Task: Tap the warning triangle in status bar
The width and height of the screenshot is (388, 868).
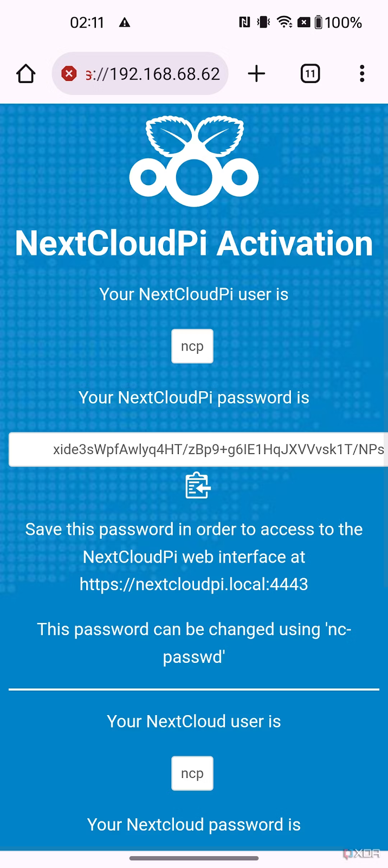Action: (x=125, y=23)
